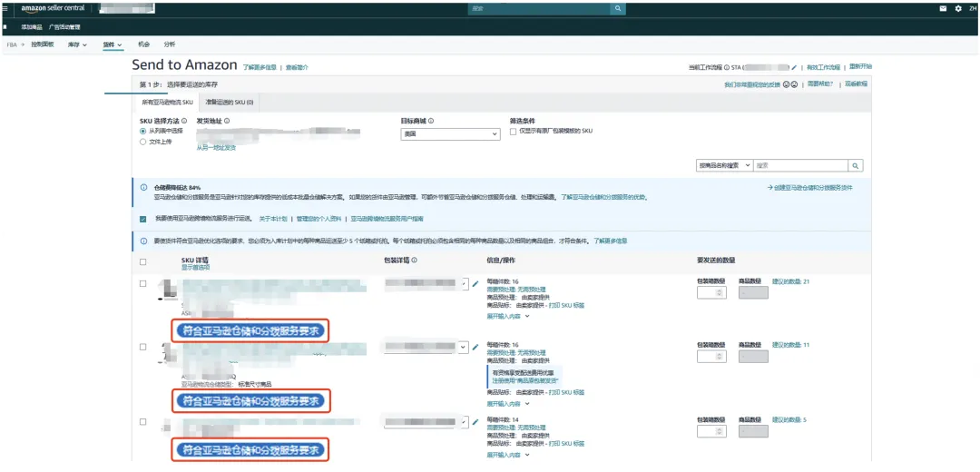The width and height of the screenshot is (980, 472).
Task: Expand the 库存 menu in the navigation bar
Action: 78,44
